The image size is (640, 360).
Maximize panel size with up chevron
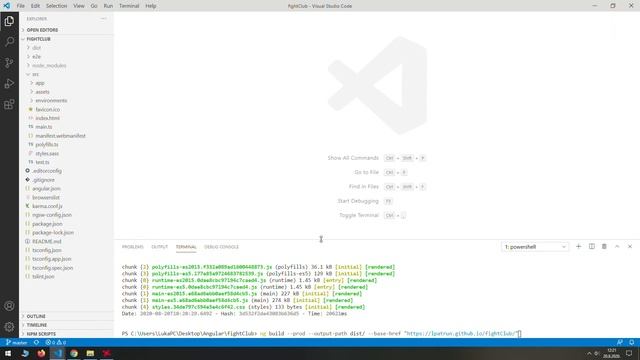[x=617, y=247]
